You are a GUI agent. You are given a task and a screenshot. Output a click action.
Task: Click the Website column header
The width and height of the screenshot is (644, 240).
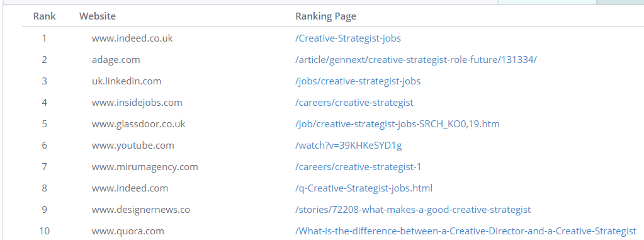98,16
